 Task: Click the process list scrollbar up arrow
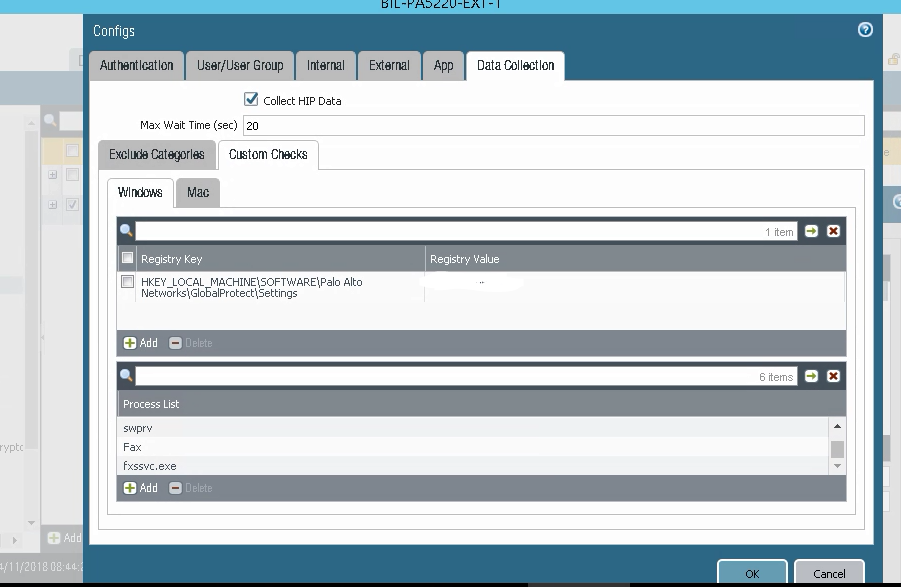837,426
